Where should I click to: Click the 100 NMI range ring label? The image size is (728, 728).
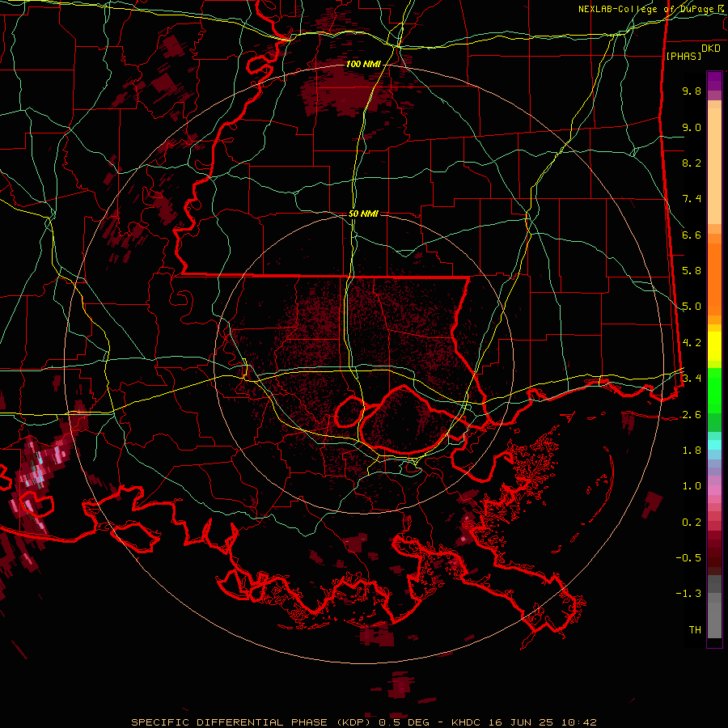point(363,64)
